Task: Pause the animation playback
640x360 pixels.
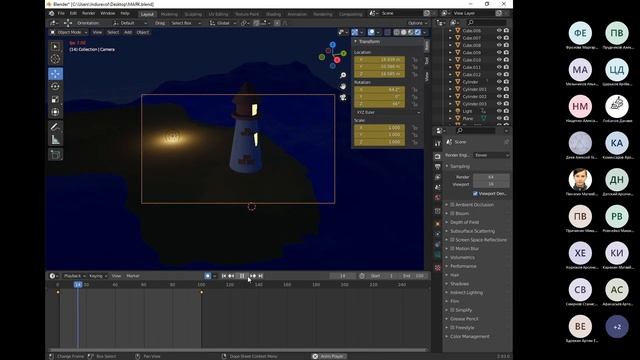Action: click(242, 276)
